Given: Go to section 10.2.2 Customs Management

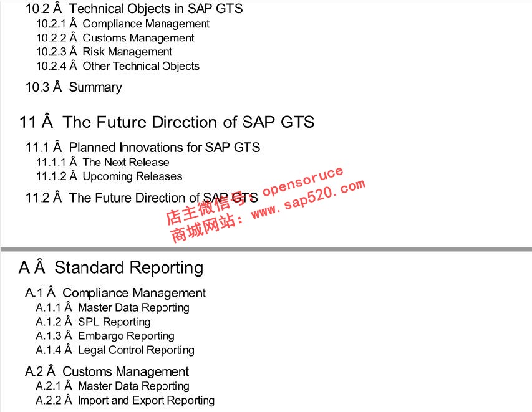Looking at the screenshot, I should (115, 37).
